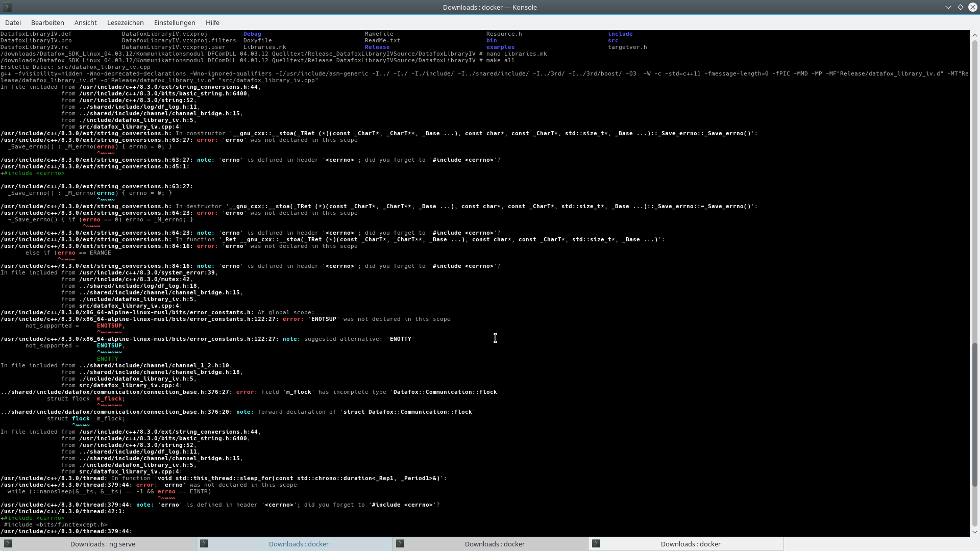Click terminal icon on the ng serve tab

[8, 544]
